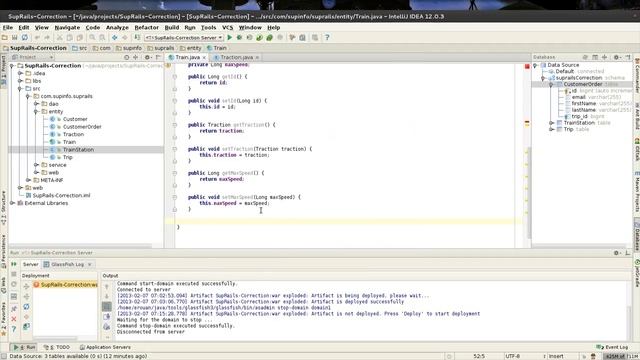Open the main toolbar help icon
Image resolution: width=640 pixels, height=360 pixels.
[x=327, y=38]
